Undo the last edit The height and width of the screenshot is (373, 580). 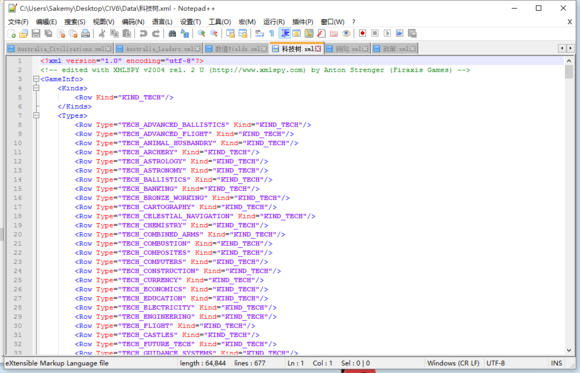tap(143, 34)
